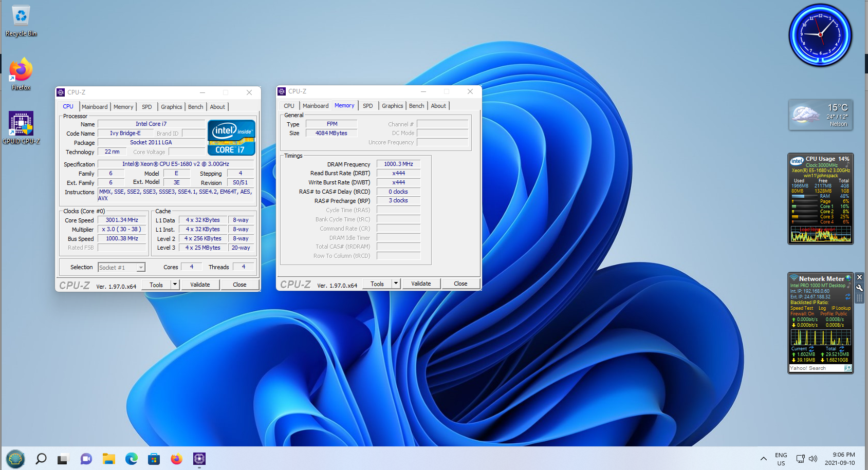868x470 pixels.
Task: Click the Close button in Memory CPU-Z window
Action: [x=460, y=284]
